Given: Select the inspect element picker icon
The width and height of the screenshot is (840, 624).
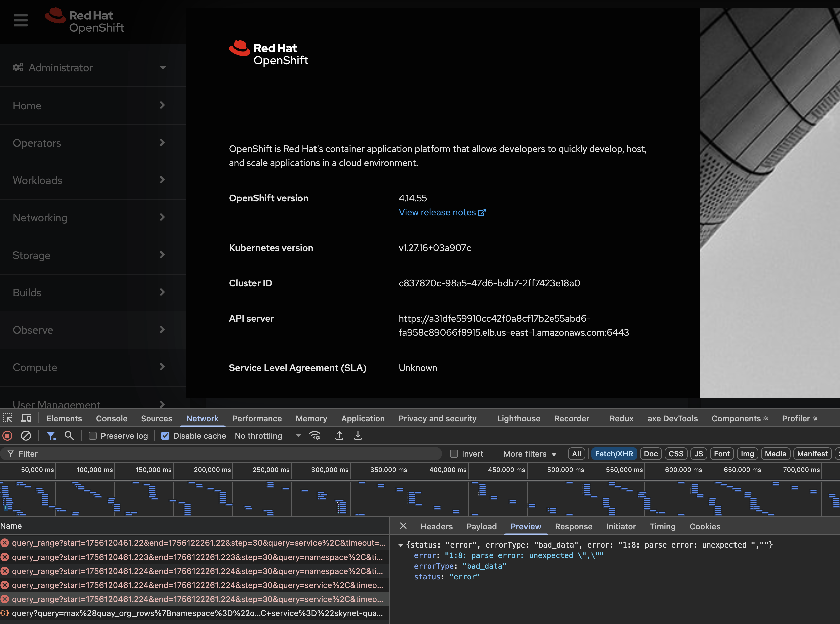Looking at the screenshot, I should (8, 418).
